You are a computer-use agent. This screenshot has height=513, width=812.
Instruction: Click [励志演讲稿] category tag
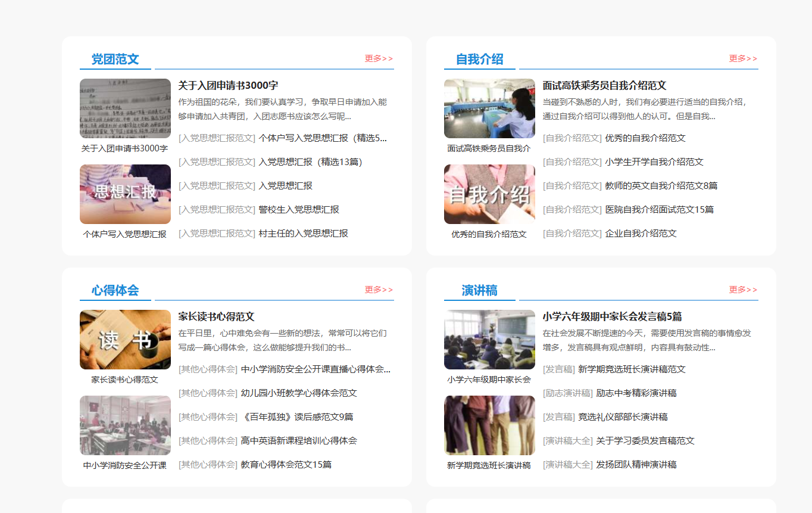point(567,393)
